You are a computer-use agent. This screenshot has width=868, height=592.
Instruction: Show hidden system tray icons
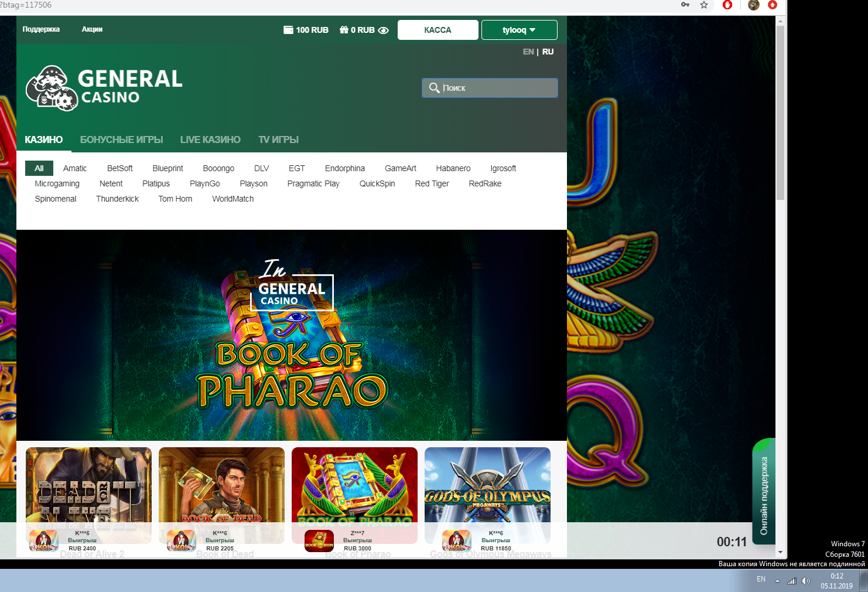click(777, 581)
